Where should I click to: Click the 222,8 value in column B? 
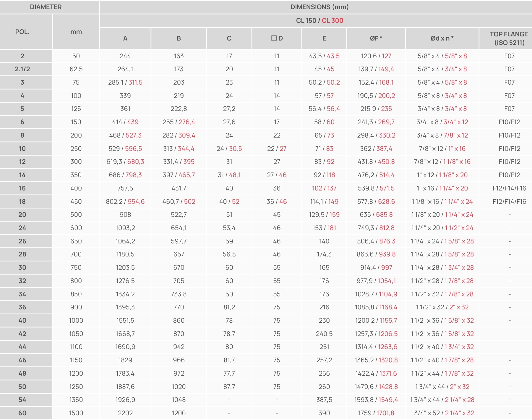[x=179, y=109]
